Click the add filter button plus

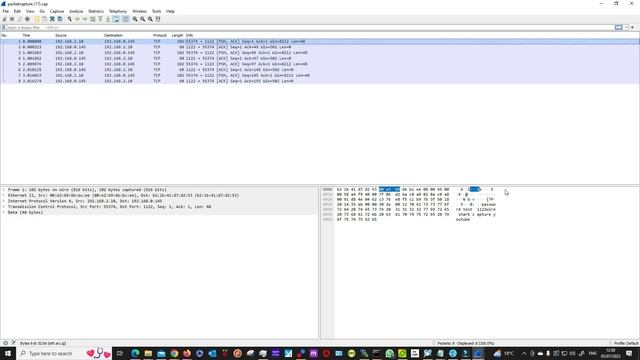tap(633, 28)
